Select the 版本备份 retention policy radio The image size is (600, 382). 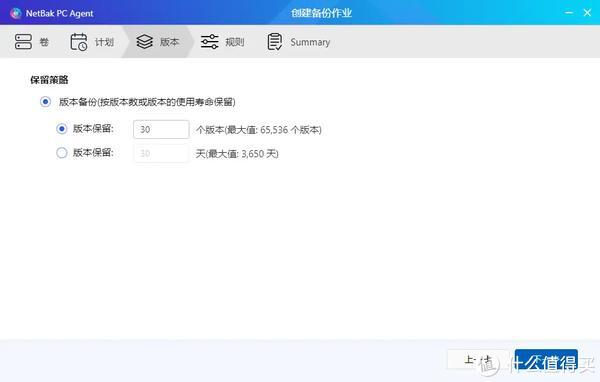[46, 102]
